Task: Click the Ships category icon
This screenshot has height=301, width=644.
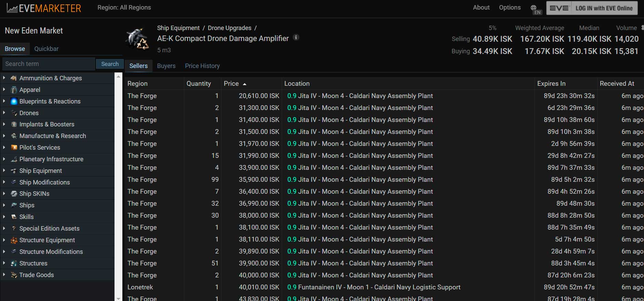Action: tap(14, 205)
